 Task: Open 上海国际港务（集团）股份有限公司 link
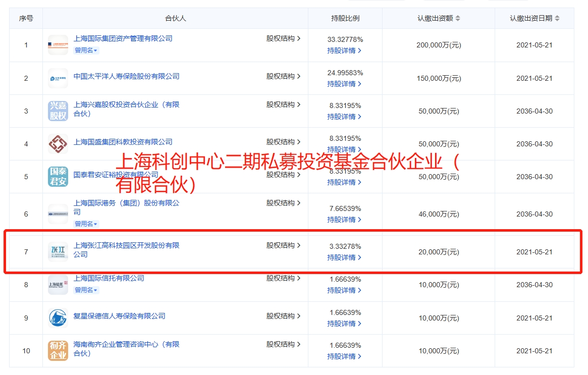coord(126,207)
